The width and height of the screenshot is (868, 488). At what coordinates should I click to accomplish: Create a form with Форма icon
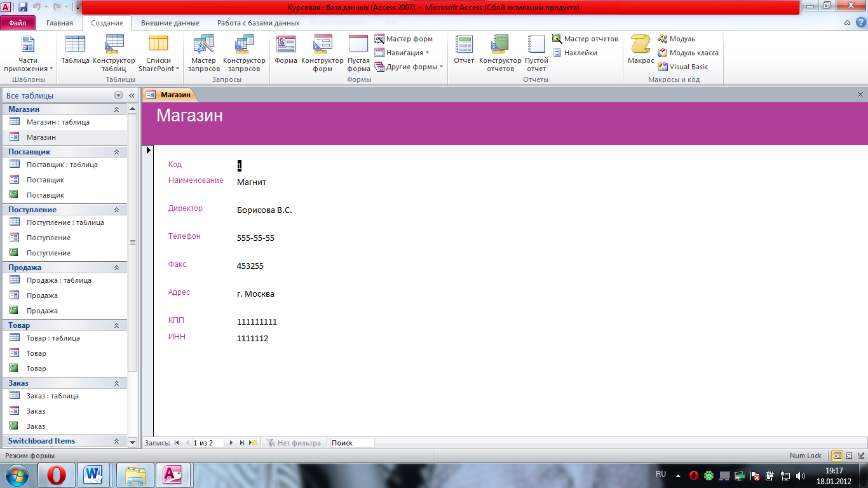(x=286, y=50)
